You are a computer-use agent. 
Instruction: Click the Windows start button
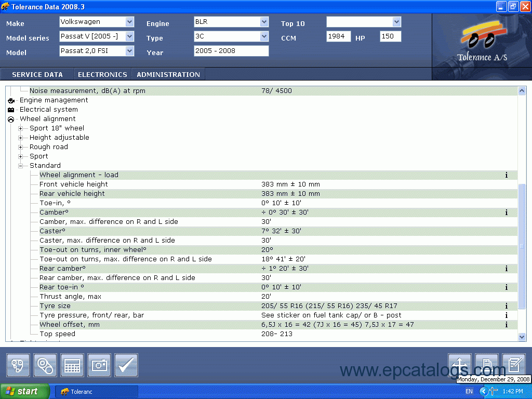coord(25,392)
